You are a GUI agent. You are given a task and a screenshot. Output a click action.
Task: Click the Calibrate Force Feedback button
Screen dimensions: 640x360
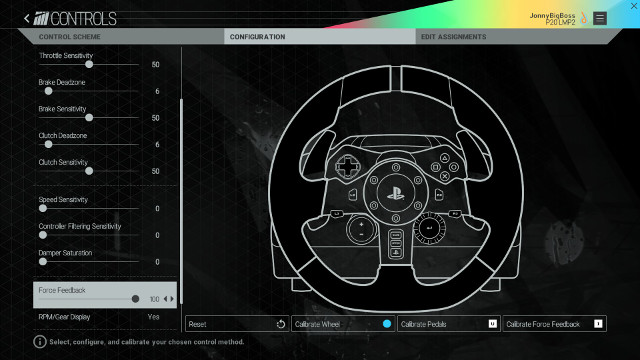pyautogui.click(x=554, y=324)
